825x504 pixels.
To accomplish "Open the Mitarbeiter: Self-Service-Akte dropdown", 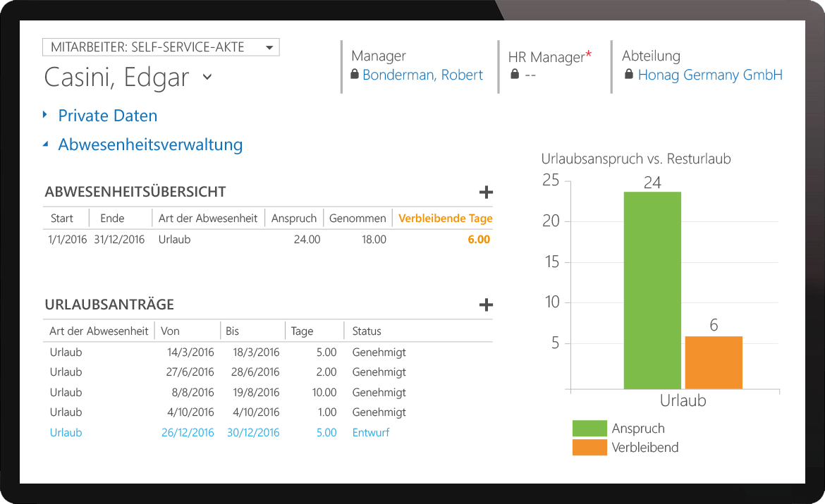I will click(269, 48).
